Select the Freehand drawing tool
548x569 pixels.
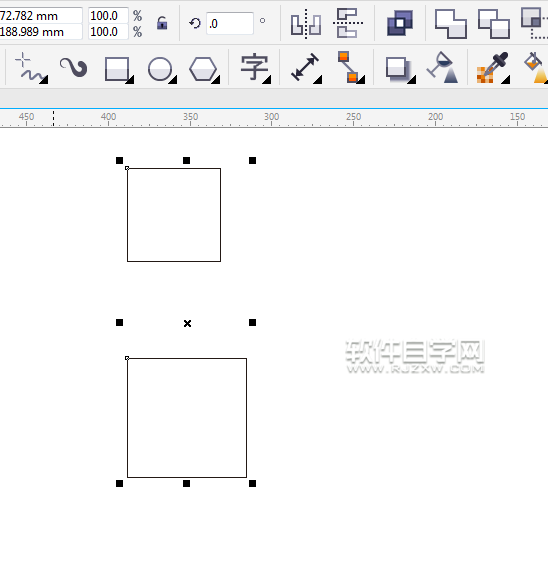(x=30, y=68)
